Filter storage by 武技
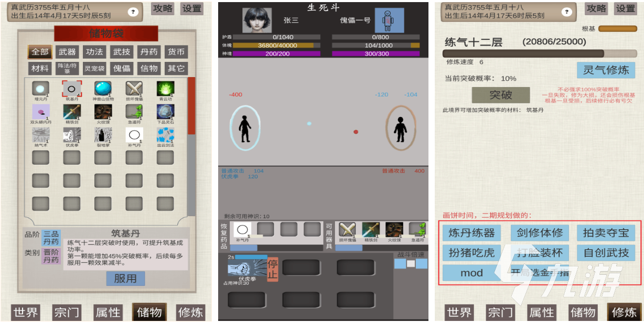 [122, 52]
